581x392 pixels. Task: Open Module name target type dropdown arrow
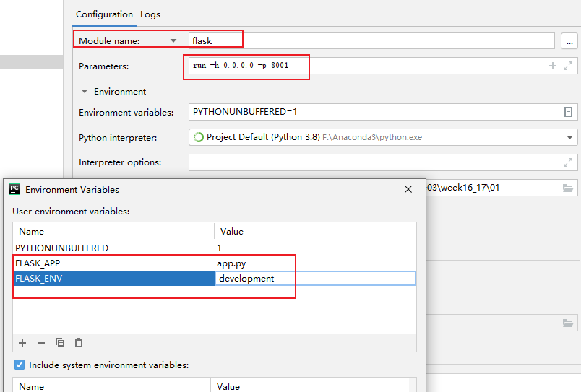coord(173,40)
